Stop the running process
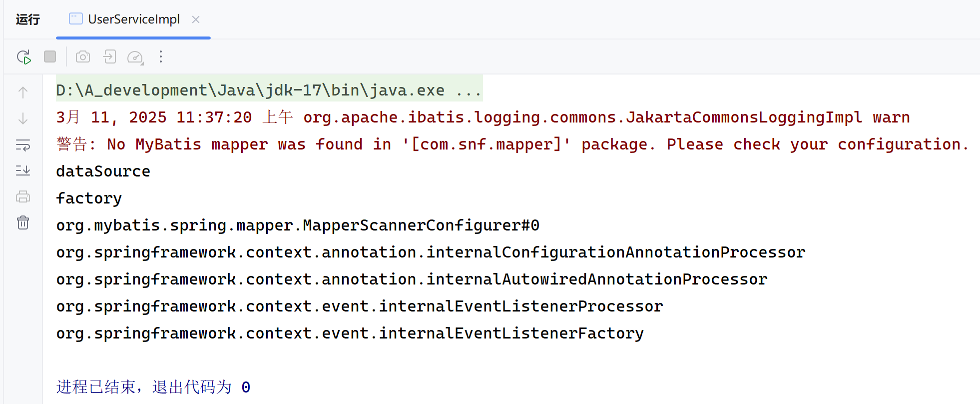980x404 pixels. pos(50,56)
